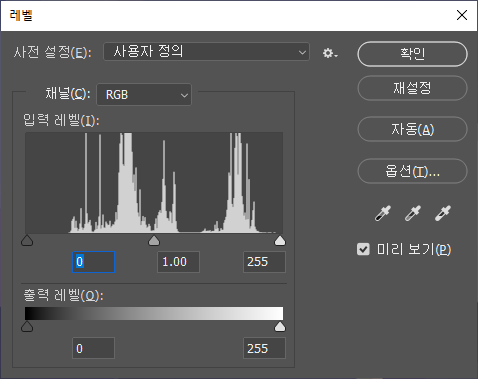
Task: Click the histogram graph area
Action: tap(154, 183)
